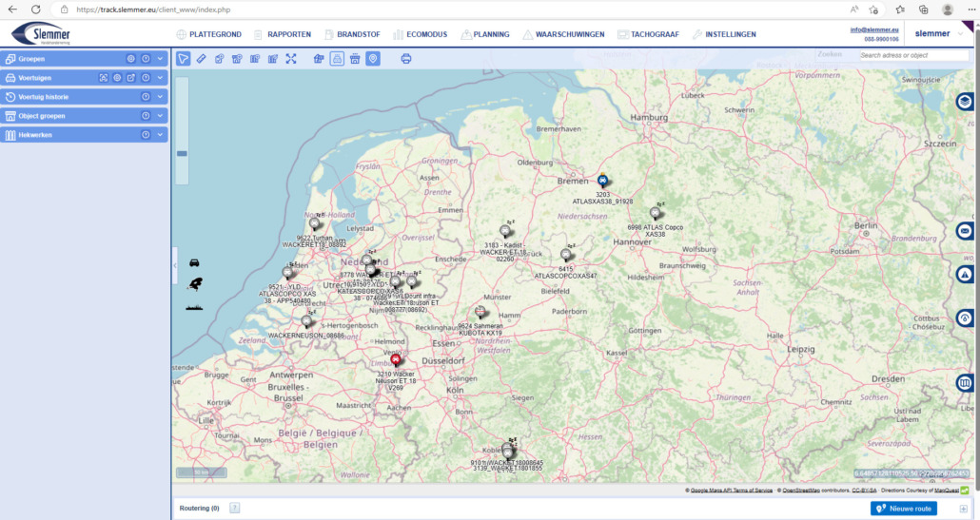The image size is (980, 520).
Task: Expand the Voertuigen panel
Action: coord(161,78)
